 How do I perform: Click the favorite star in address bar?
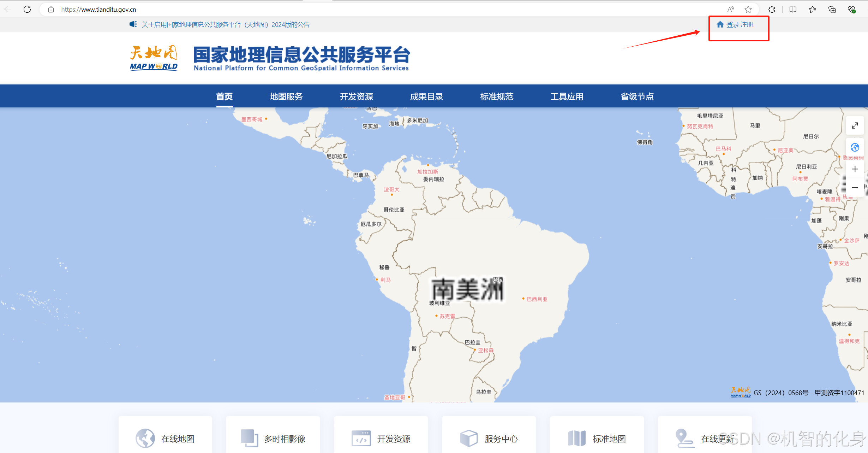[x=748, y=10]
